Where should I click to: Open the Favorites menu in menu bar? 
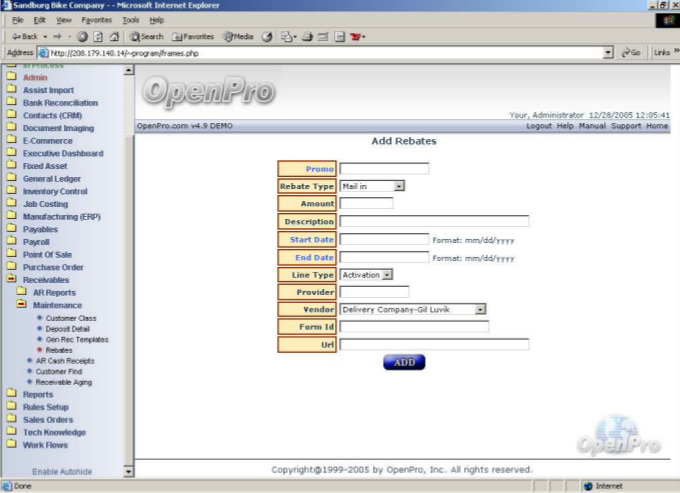coord(96,20)
